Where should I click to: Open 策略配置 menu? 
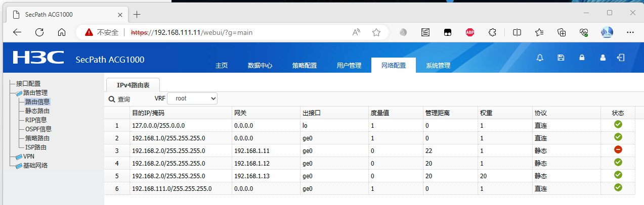click(x=305, y=66)
